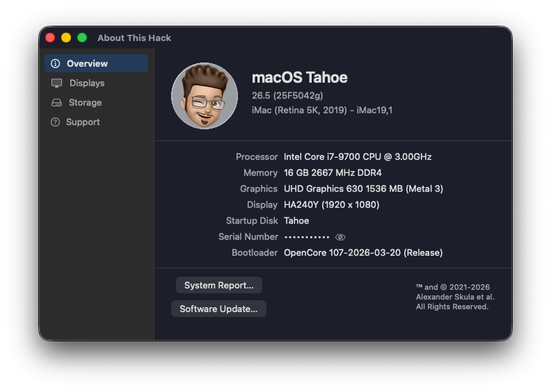551x392 pixels.
Task: Click the OpenCore bootloader version text
Action: coord(363,253)
